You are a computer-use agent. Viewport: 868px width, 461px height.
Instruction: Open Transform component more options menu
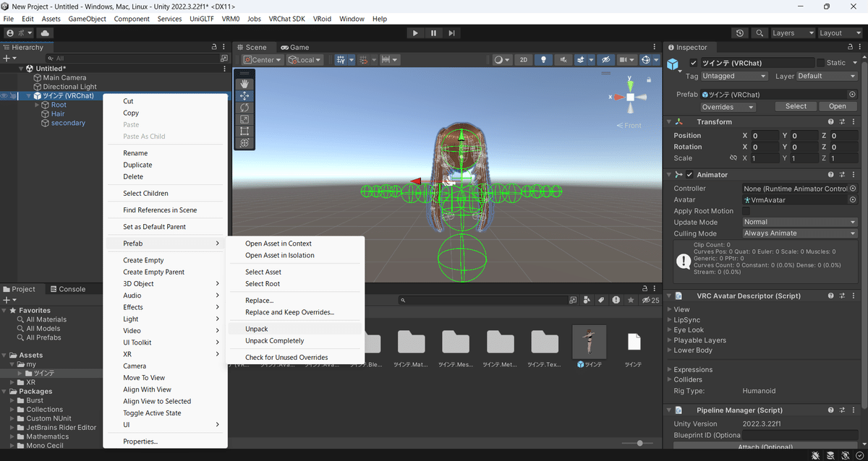(x=854, y=122)
